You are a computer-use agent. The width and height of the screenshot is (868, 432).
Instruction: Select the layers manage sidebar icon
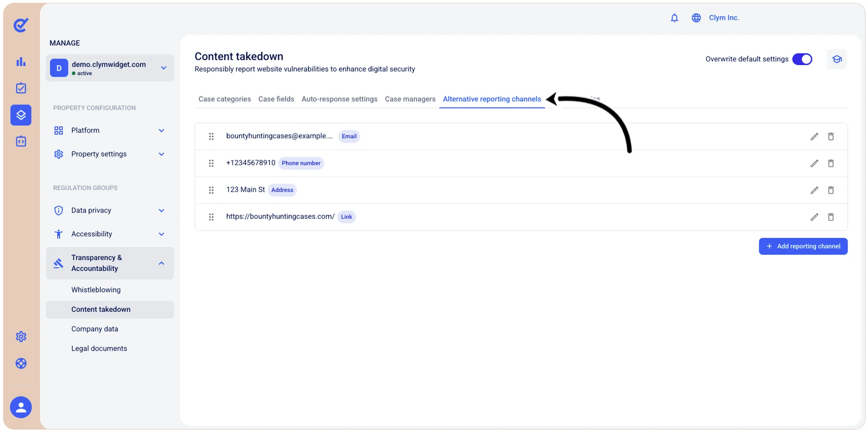click(21, 115)
